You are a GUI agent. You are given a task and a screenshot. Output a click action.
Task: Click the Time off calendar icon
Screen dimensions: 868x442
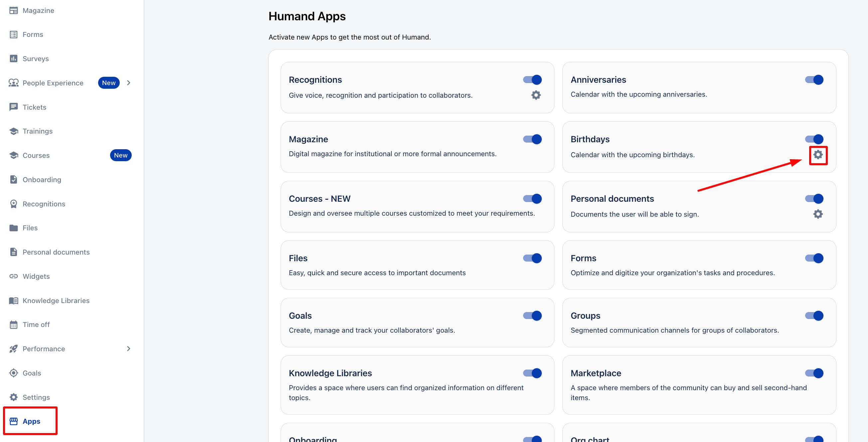pos(14,324)
